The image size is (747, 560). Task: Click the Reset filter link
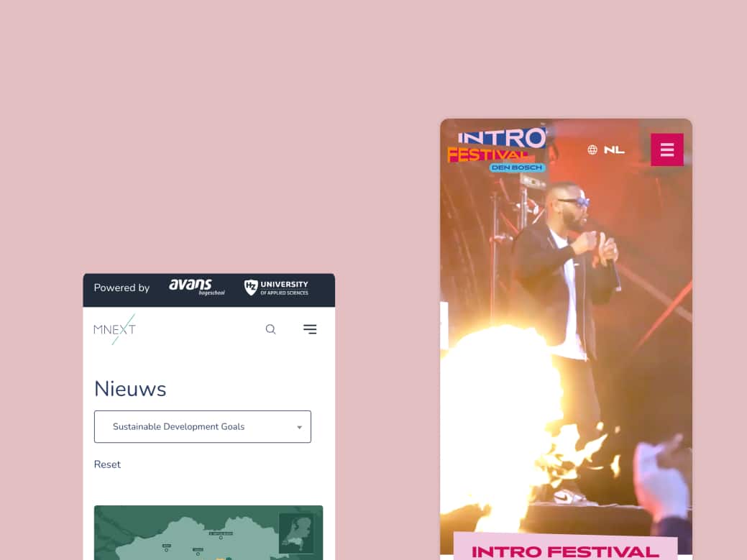(x=107, y=464)
